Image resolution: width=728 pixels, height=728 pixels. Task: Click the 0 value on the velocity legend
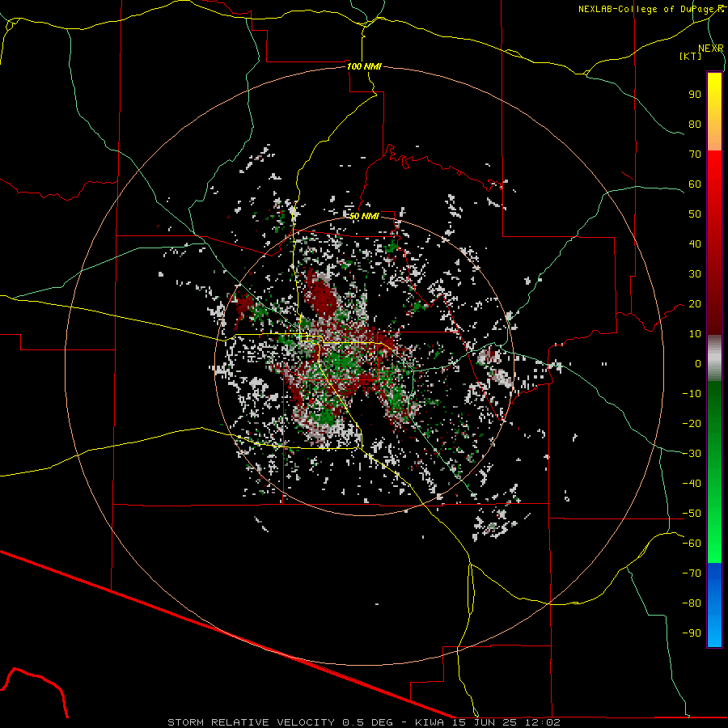click(x=698, y=363)
